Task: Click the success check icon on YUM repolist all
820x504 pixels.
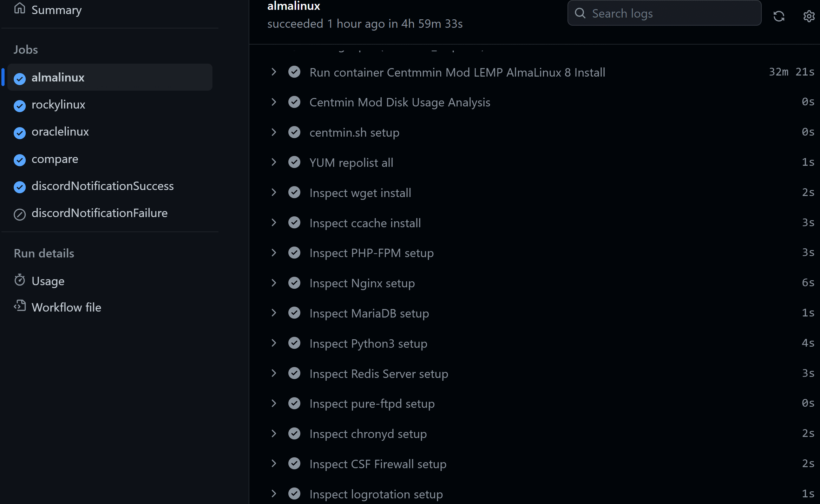Action: (294, 162)
